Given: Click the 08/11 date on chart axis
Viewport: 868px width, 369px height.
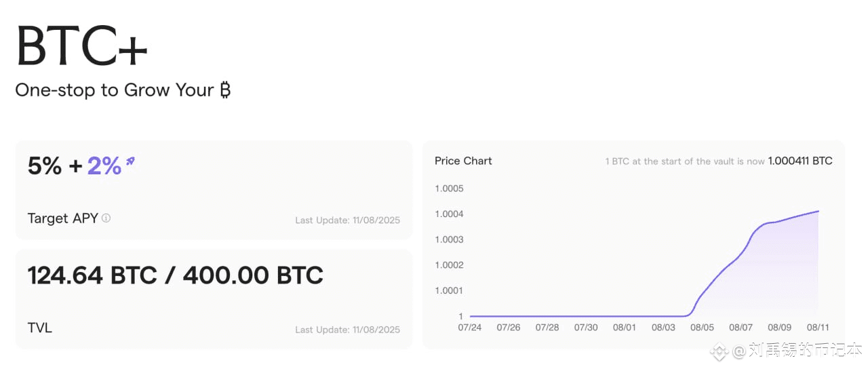Looking at the screenshot, I should click(x=818, y=328).
